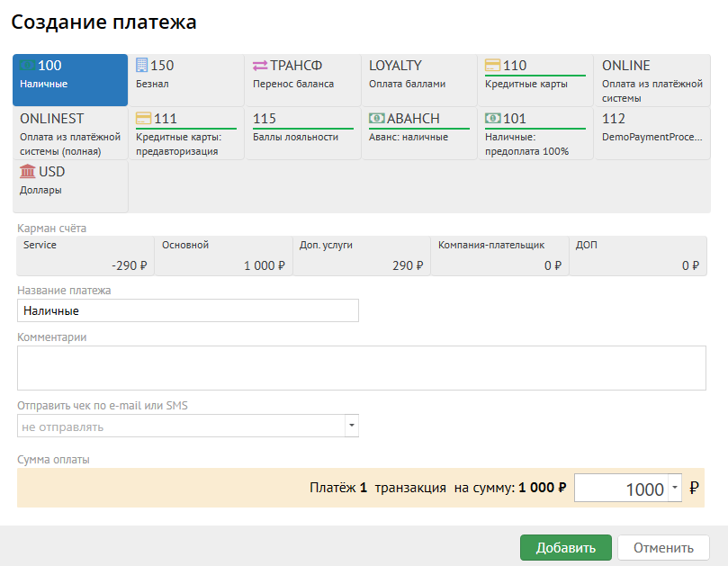Click the transfer arrows icon on ТРАНСФ
Screen dimensions: 728x566
click(260, 66)
